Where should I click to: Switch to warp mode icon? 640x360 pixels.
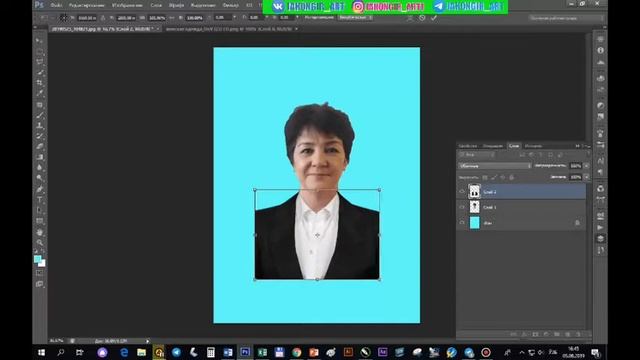pos(409,18)
